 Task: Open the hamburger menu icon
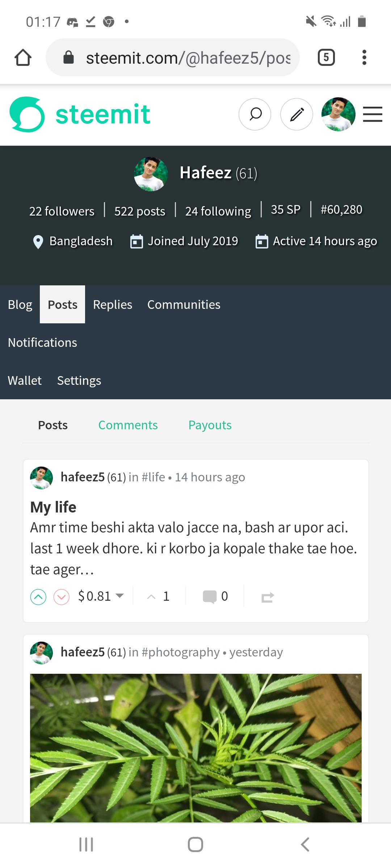tap(373, 114)
